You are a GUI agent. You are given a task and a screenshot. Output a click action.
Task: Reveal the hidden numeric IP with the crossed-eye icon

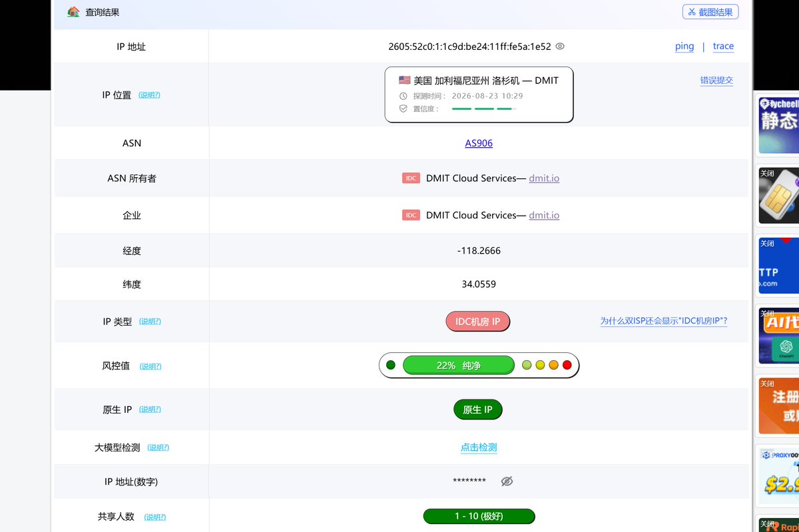pos(507,481)
